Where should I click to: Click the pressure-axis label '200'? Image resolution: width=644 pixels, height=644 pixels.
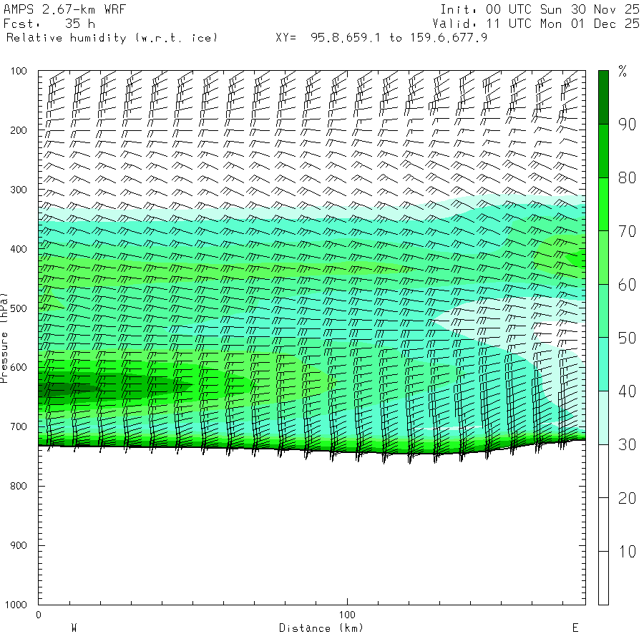(19, 130)
